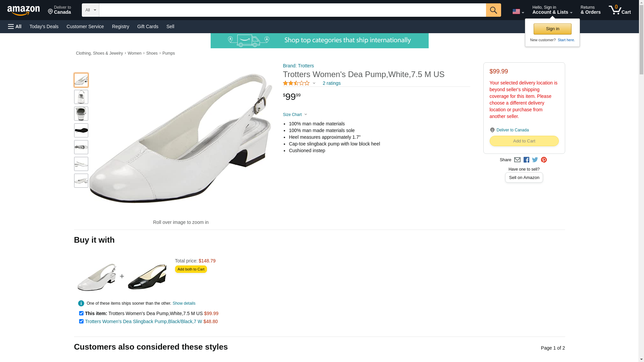Uncheck the Black Slingback Pump checkbox
The width and height of the screenshot is (644, 362).
(81, 321)
